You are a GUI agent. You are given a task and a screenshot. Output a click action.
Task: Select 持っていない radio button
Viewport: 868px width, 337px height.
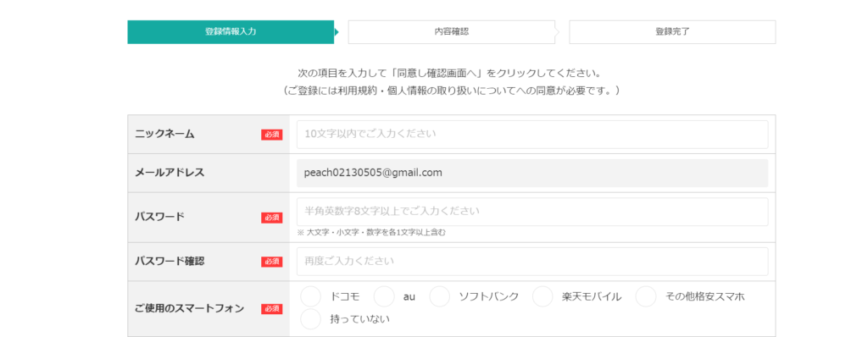pos(310,319)
